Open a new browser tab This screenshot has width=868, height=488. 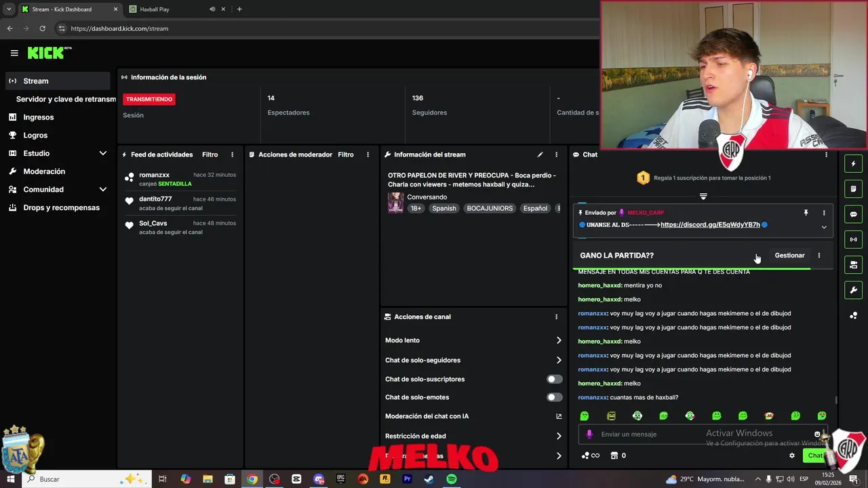coord(239,9)
